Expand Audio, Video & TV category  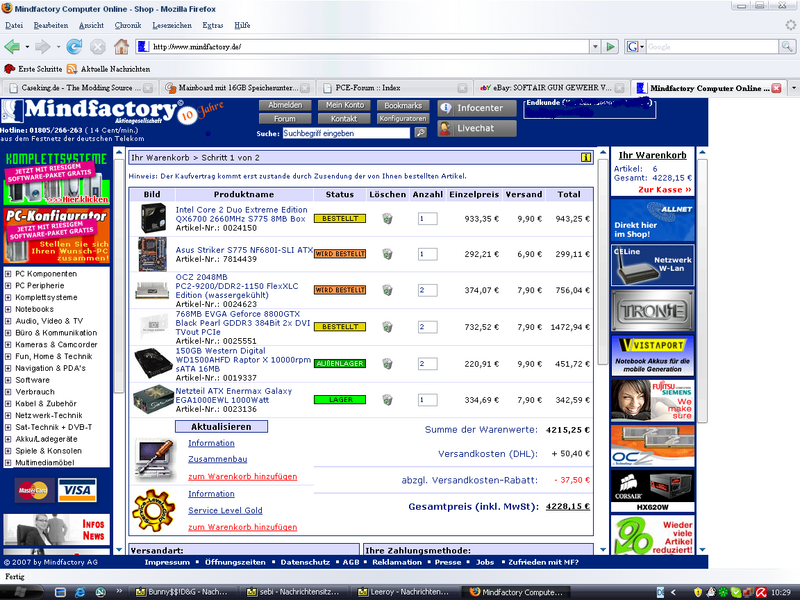click(x=8, y=321)
